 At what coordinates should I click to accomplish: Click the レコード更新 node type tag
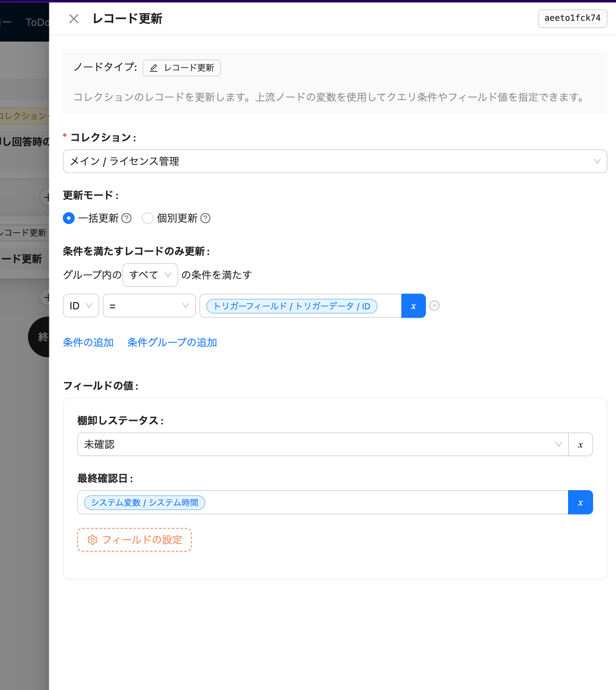click(x=182, y=68)
